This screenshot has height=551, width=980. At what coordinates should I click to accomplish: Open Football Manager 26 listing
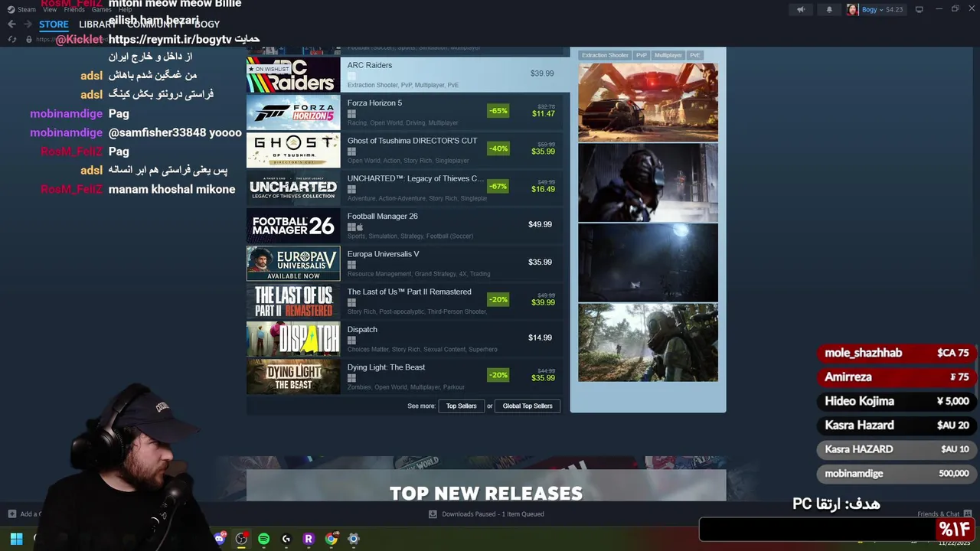pyautogui.click(x=404, y=226)
